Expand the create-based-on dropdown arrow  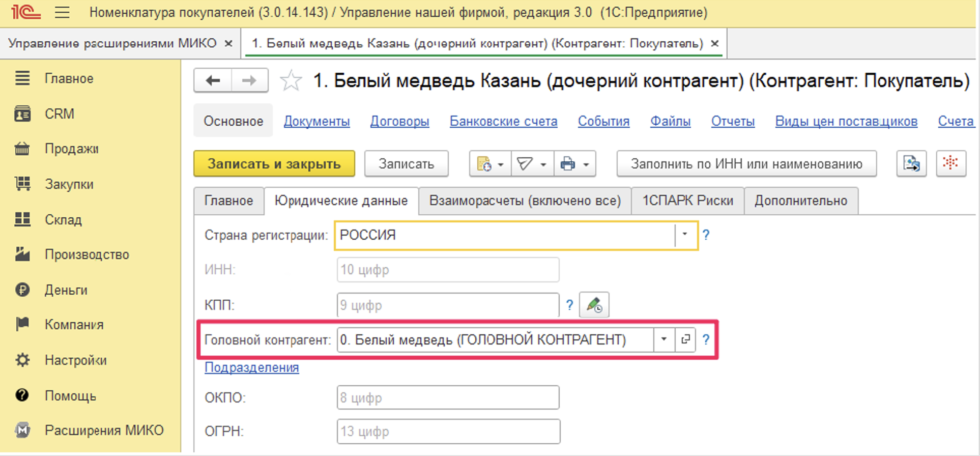click(x=501, y=164)
